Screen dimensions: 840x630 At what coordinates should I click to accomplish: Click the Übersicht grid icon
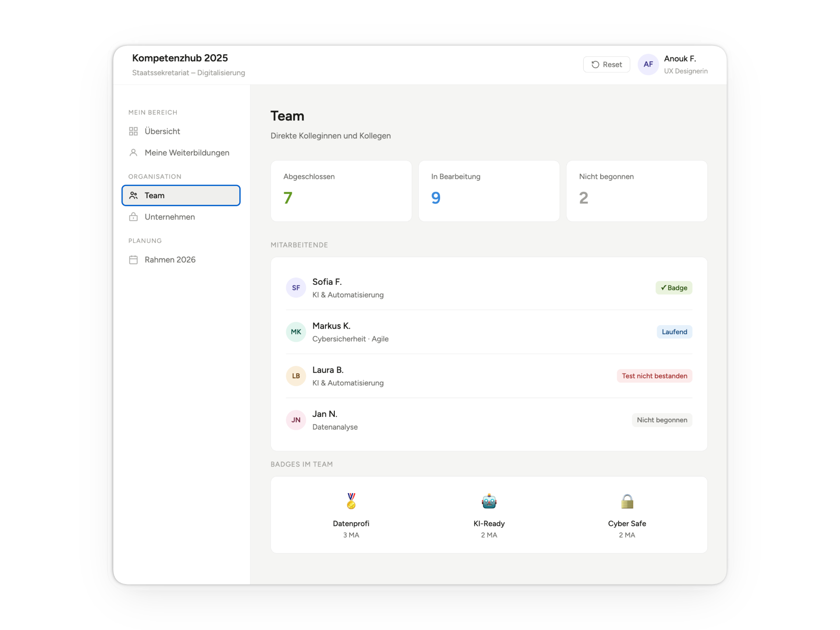(133, 131)
